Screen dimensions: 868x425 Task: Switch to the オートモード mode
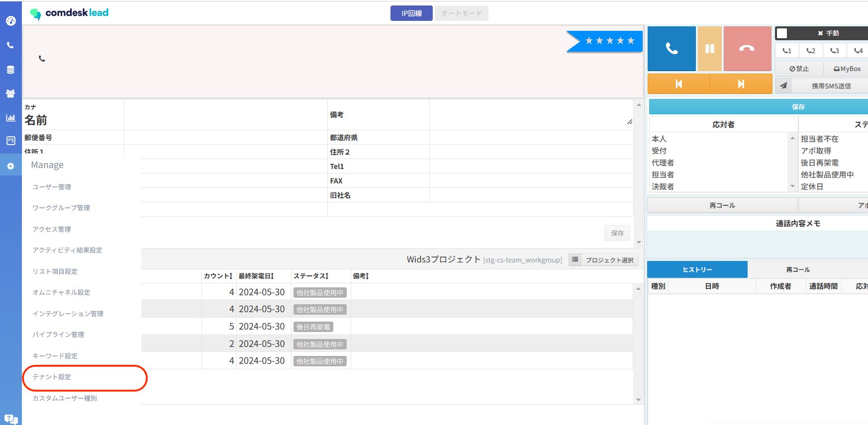(x=462, y=13)
